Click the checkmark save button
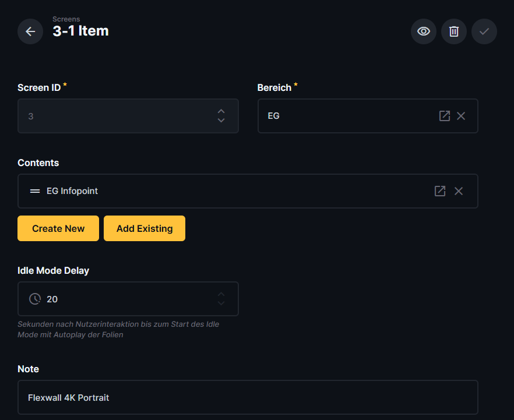The width and height of the screenshot is (514, 420). tap(484, 31)
